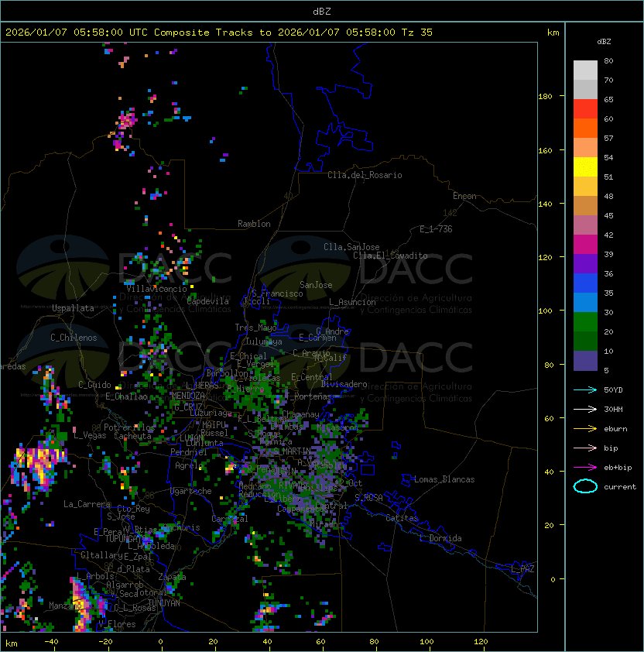
Task: Click the 'Encon' place label
Action: (464, 196)
